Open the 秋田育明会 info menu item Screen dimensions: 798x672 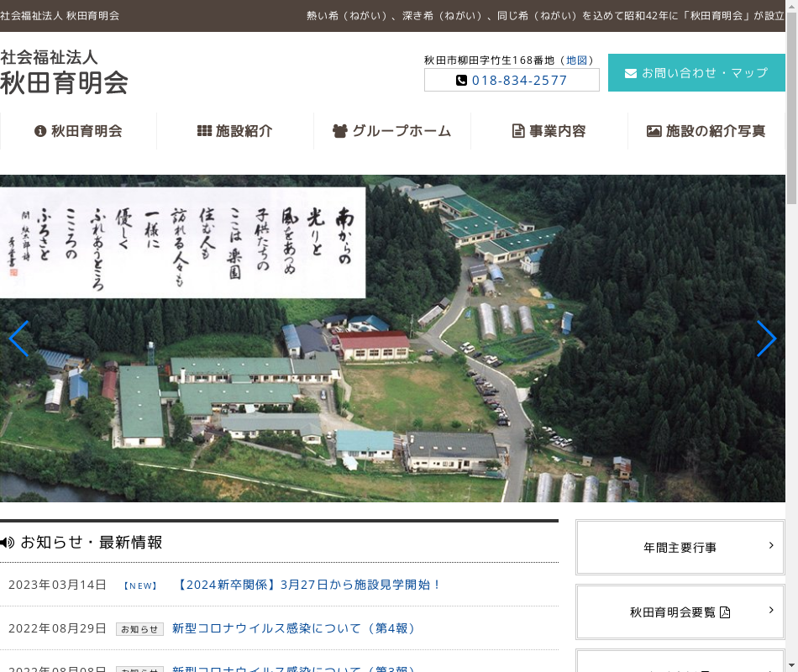pyautogui.click(x=78, y=131)
